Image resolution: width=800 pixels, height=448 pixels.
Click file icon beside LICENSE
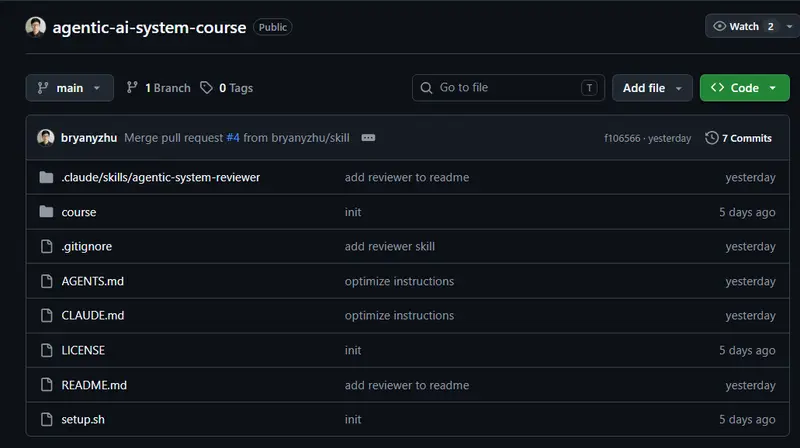click(x=46, y=350)
